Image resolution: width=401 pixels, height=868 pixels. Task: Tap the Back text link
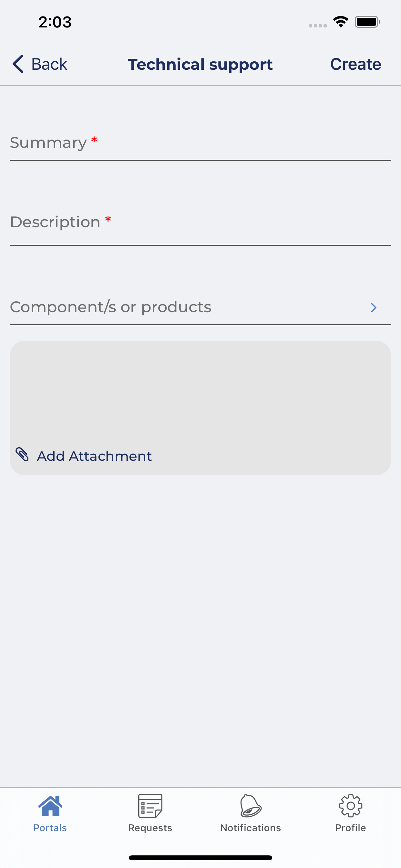point(49,64)
